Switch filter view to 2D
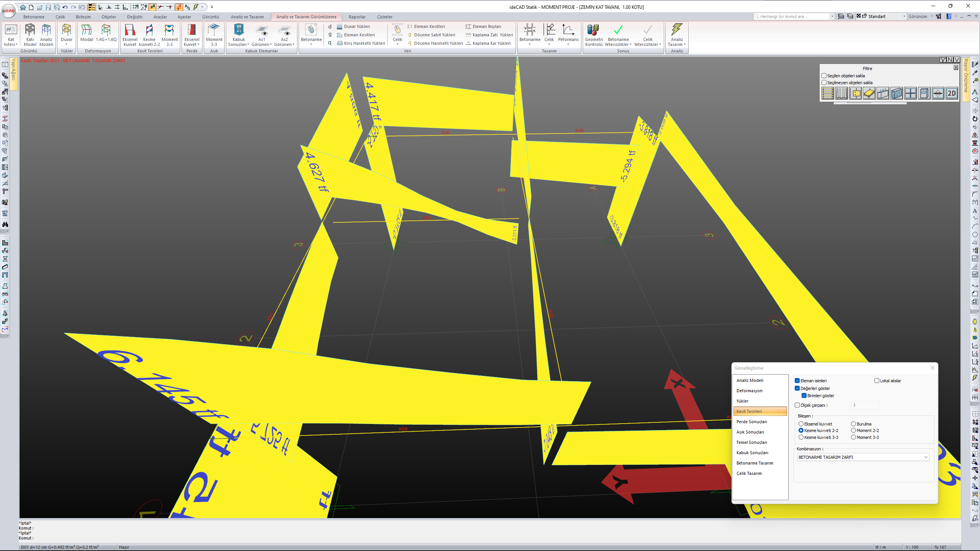This screenshot has width=980, height=551. tap(951, 93)
